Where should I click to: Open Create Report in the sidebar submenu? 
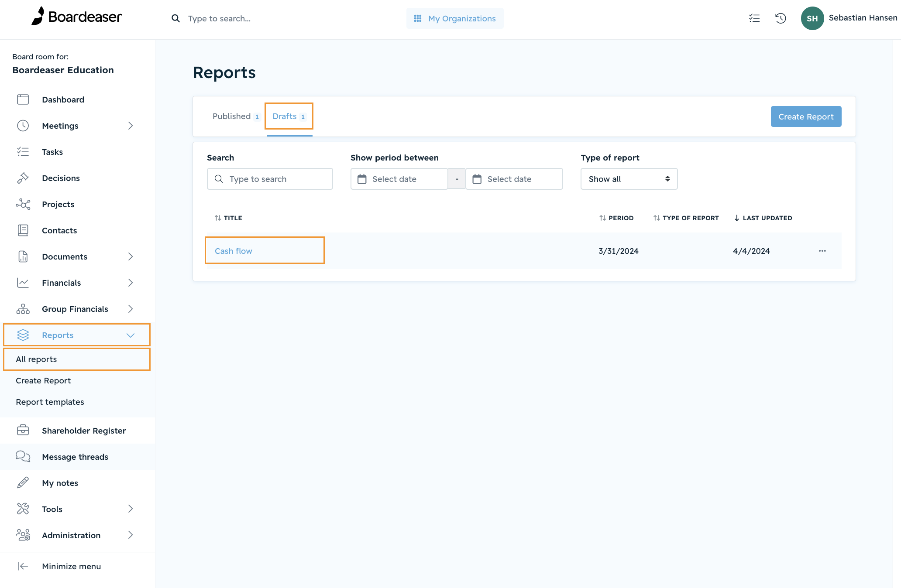click(43, 380)
